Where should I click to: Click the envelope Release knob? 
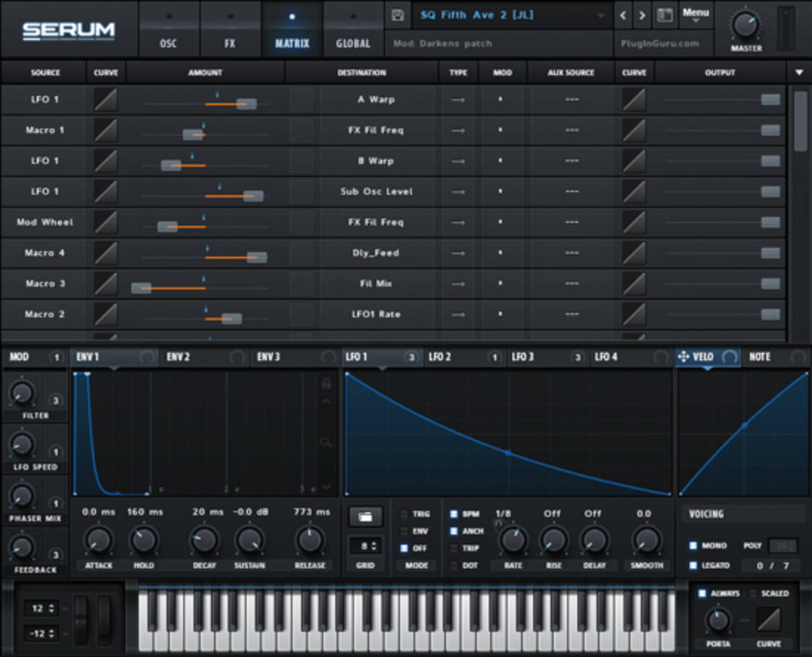pyautogui.click(x=310, y=540)
